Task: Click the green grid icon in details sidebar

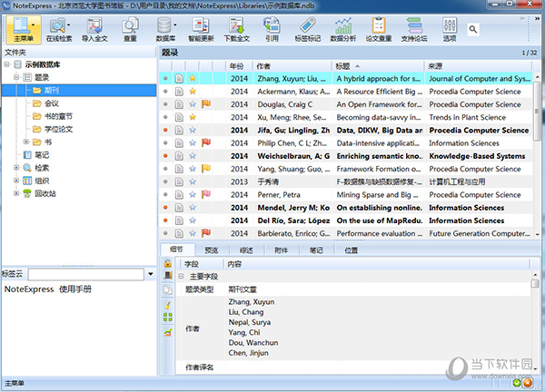Action: click(168, 317)
